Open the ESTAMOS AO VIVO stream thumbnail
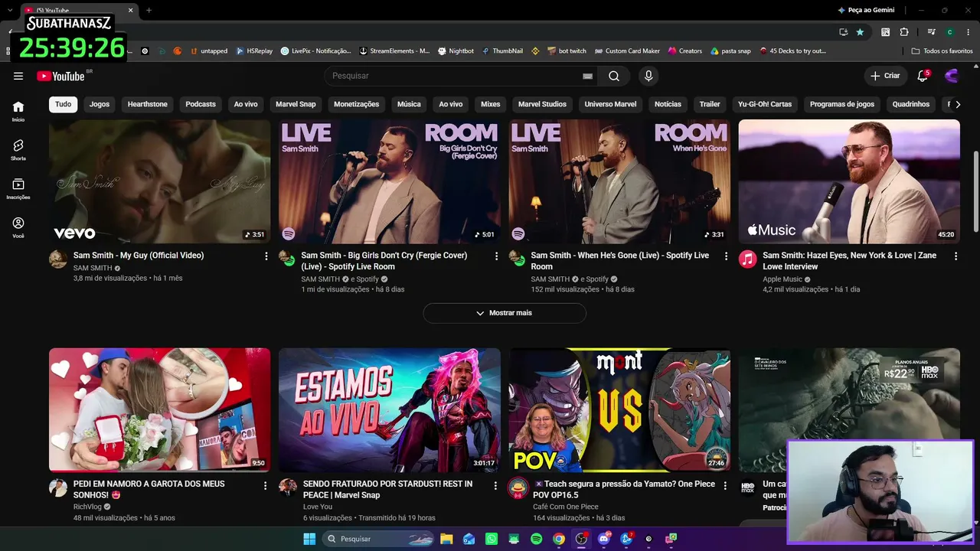Viewport: 980px width, 551px height. click(390, 410)
